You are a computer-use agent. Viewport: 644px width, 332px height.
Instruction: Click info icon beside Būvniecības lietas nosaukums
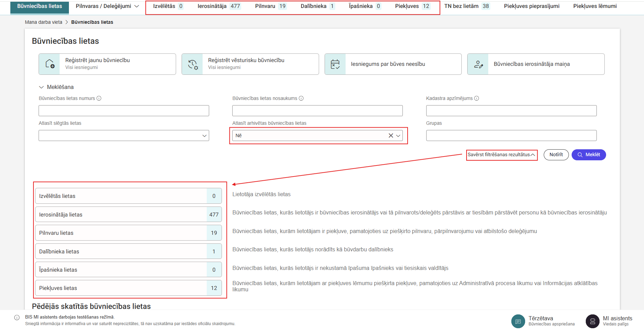click(301, 98)
